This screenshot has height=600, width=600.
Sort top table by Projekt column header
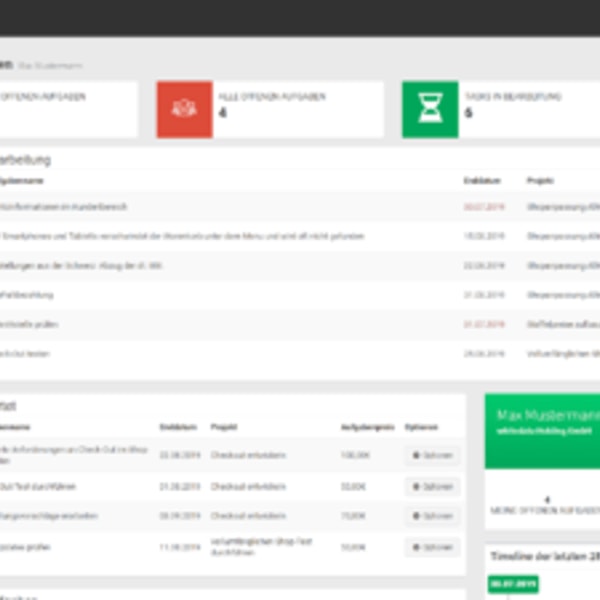coord(540,181)
